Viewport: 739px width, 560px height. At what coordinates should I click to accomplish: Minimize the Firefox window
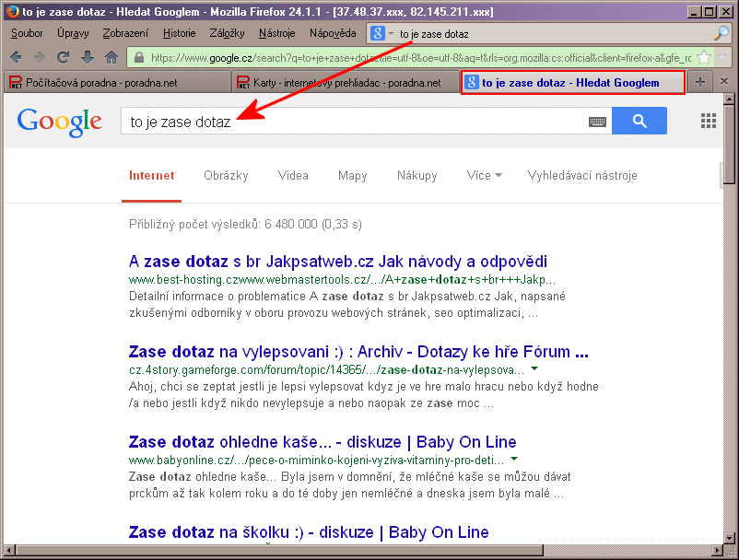(694, 12)
